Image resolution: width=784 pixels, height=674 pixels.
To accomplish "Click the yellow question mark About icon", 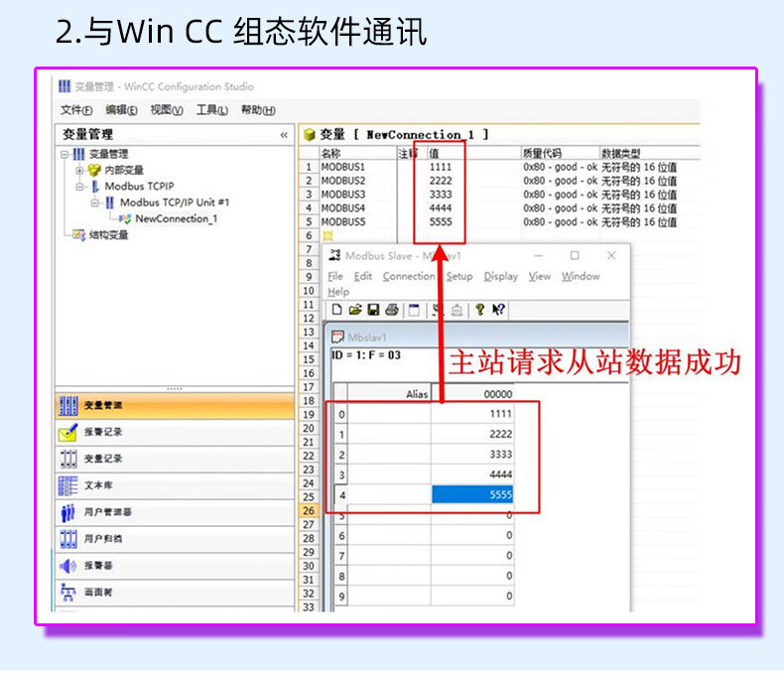I will (x=479, y=310).
